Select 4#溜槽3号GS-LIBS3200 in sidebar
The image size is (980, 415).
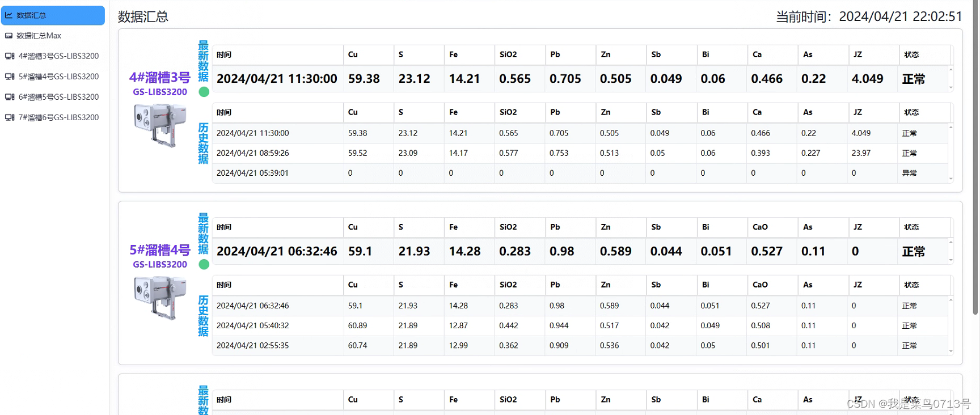click(52, 56)
